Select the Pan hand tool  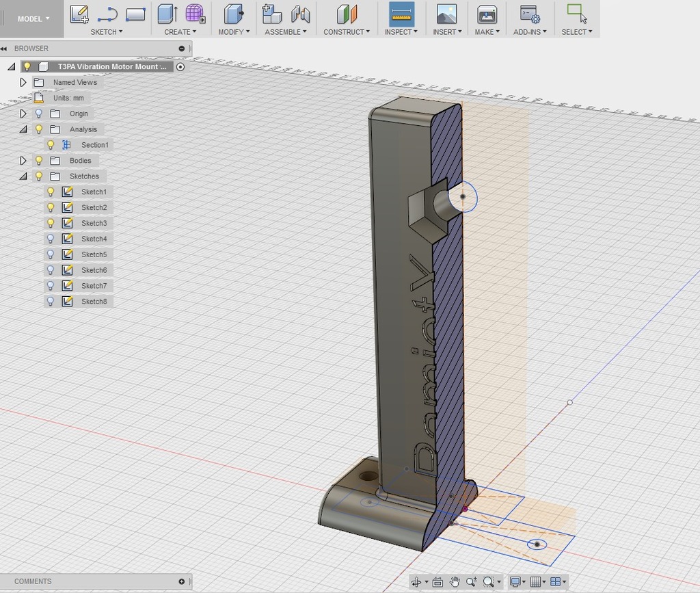(455, 581)
